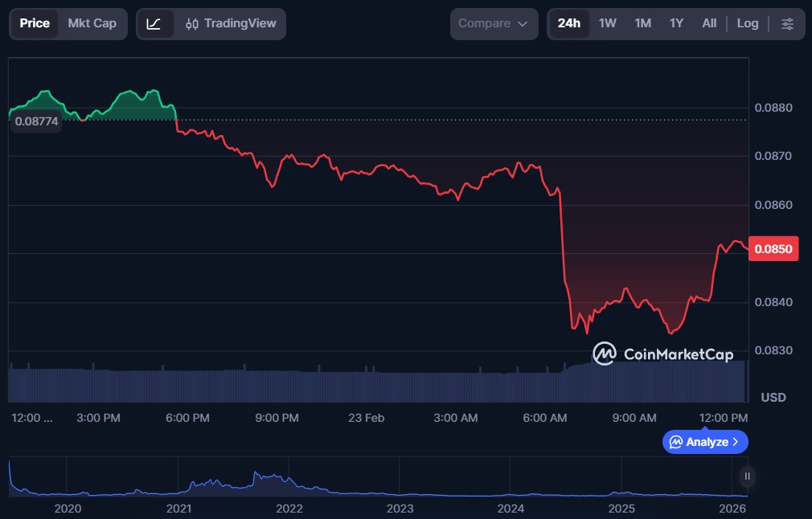The width and height of the screenshot is (812, 519).
Task: Click the red 0.0850 current price label
Action: (x=770, y=249)
